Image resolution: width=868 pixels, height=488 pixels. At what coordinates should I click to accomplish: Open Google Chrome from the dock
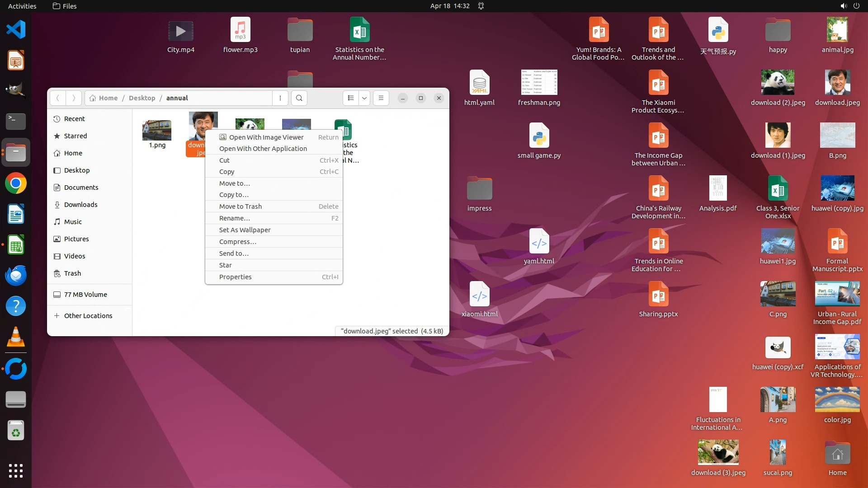click(x=16, y=183)
